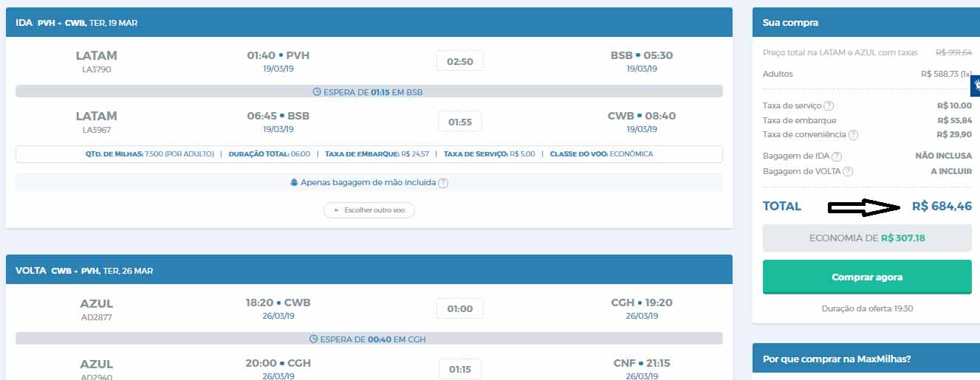Click help icon next to Taxa de conveniência
Screen dimensions: 980x380
pos(854,135)
